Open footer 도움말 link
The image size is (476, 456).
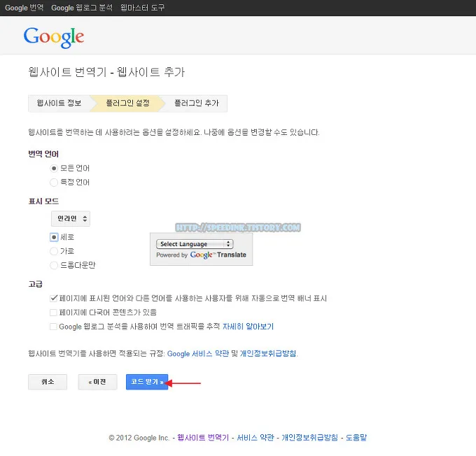(x=356, y=438)
